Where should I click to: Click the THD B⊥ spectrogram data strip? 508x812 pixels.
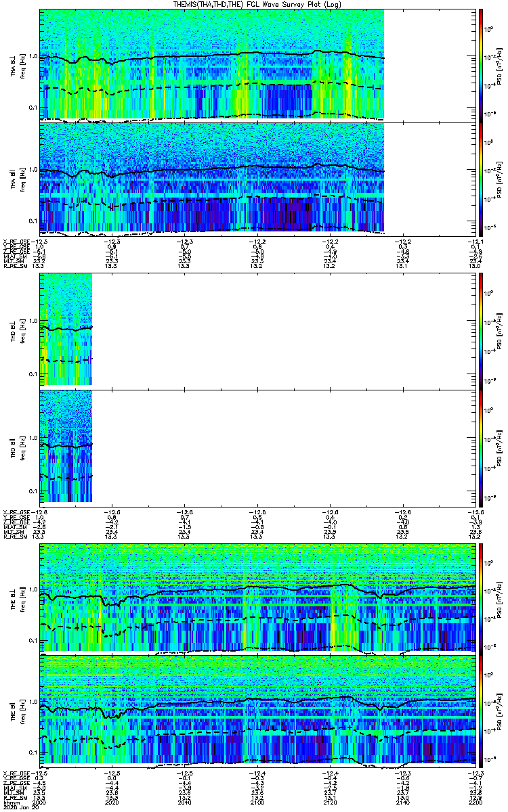coord(66,330)
